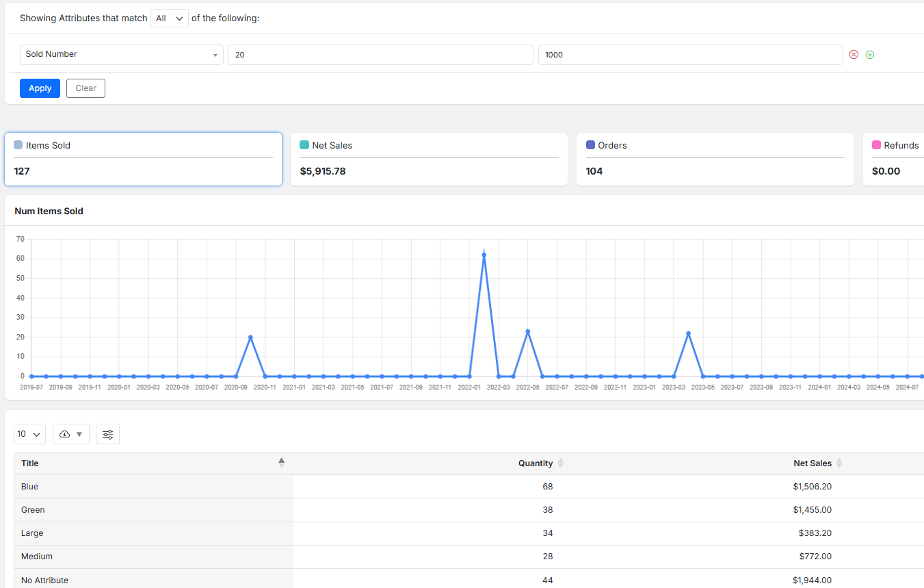Open the All match condition dropdown

pos(169,18)
